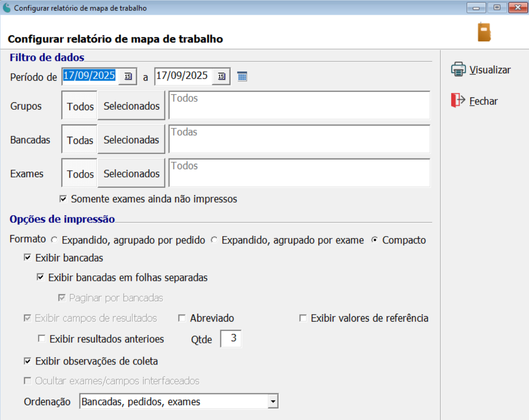Screen dimensions: 529x420
Task: Click the Exames selection list box
Action: (x=299, y=173)
